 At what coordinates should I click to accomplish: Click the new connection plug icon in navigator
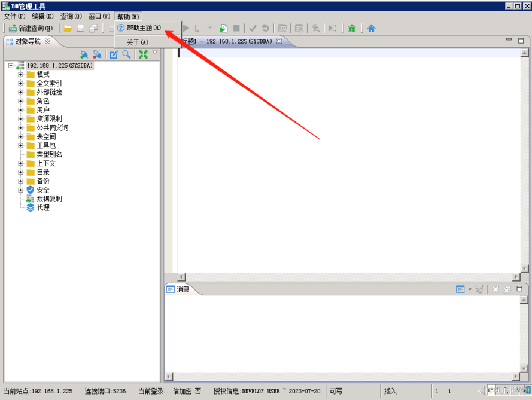[x=84, y=54]
